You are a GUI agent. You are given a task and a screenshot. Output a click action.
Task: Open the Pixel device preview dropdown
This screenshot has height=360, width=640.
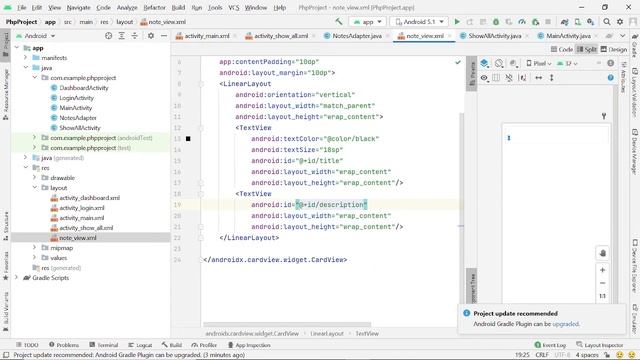tap(539, 63)
